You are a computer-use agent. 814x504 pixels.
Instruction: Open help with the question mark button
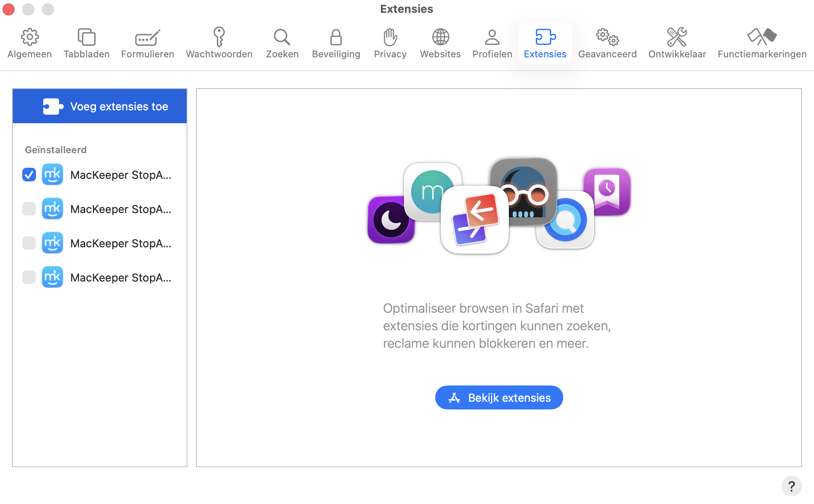tap(791, 486)
